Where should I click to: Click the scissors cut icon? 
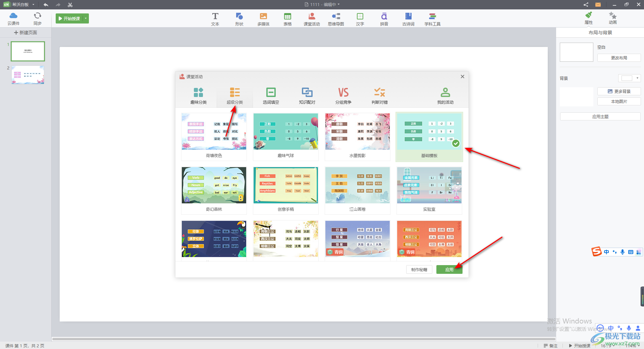(x=70, y=5)
